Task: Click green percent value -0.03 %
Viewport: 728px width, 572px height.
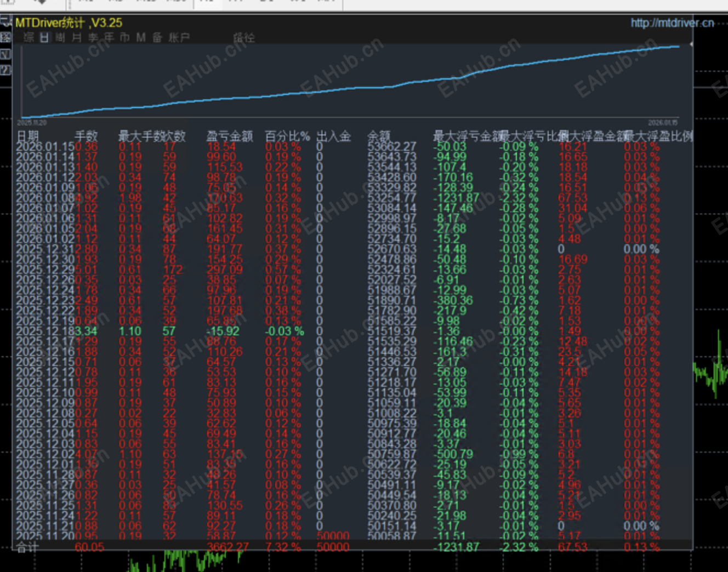Action: pyautogui.click(x=285, y=331)
